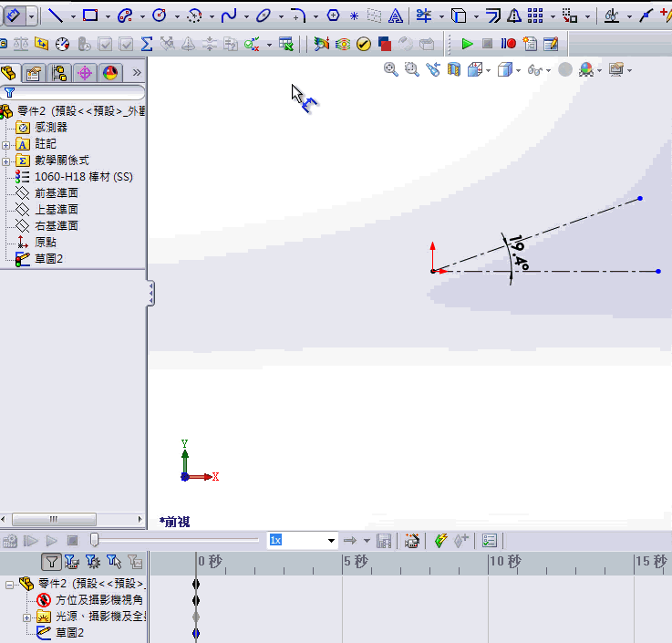Toggle the Filter Results button
The height and width of the screenshot is (643, 672).
click(x=135, y=562)
